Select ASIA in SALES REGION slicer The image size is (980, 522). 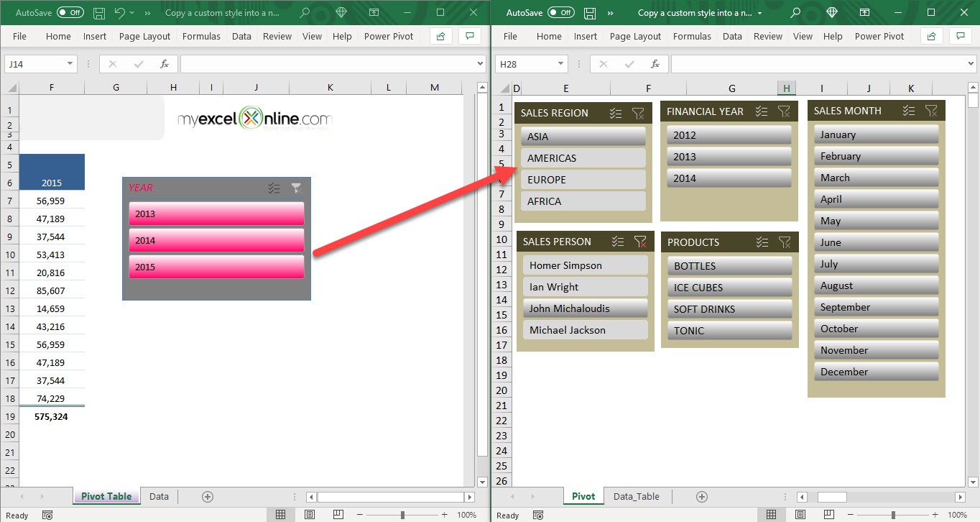(x=583, y=137)
